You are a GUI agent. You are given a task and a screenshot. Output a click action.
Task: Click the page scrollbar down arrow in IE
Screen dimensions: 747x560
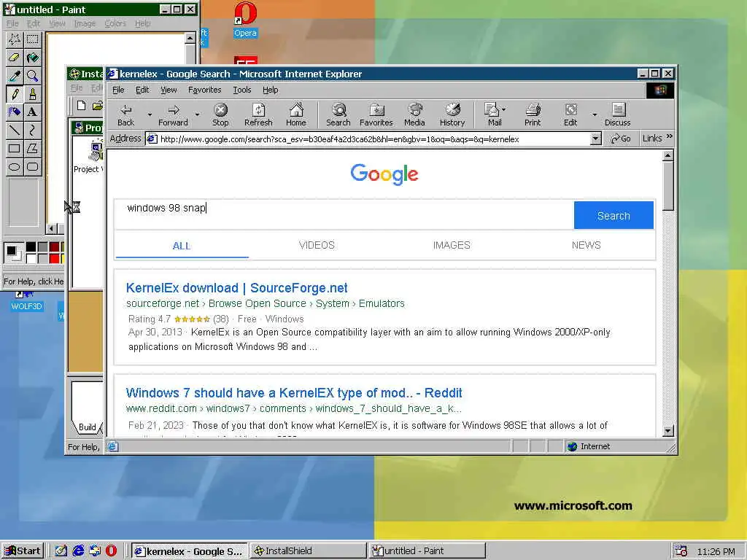tap(668, 430)
